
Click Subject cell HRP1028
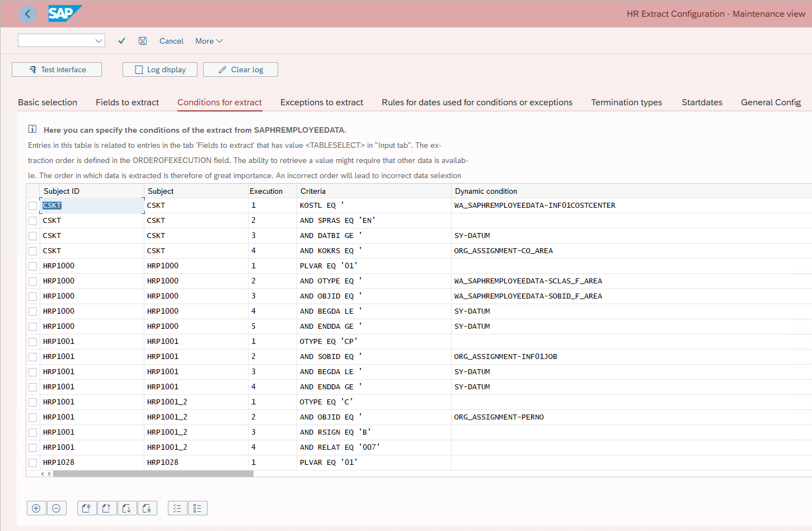[196, 463]
